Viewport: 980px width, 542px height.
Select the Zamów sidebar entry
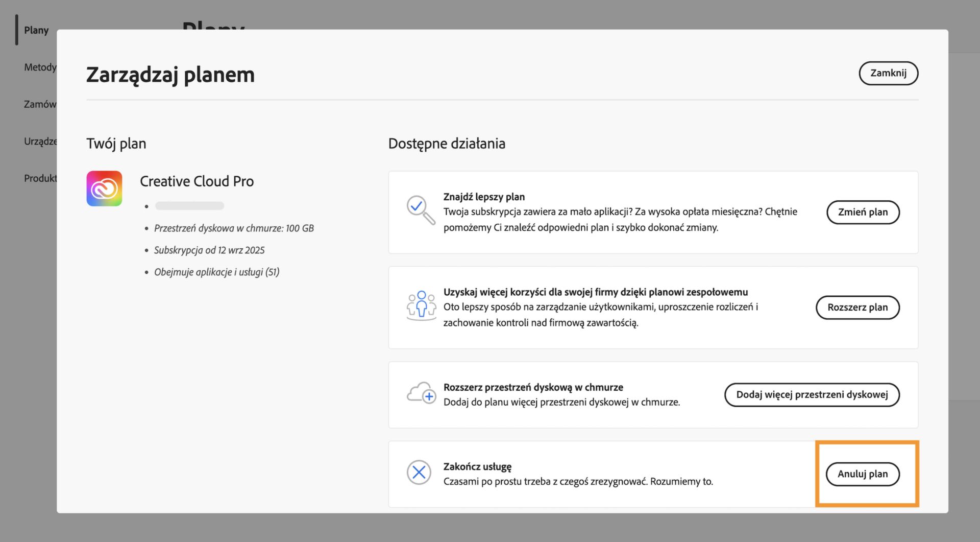click(40, 104)
